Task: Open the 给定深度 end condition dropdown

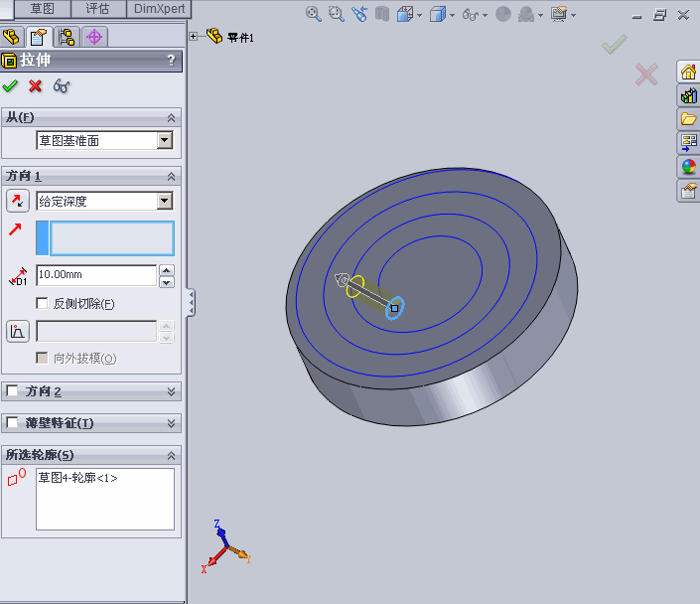Action: click(164, 201)
